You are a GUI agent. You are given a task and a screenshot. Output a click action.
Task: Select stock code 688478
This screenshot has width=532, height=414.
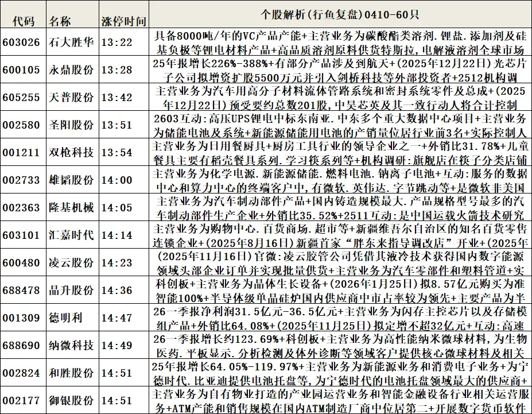tap(21, 291)
